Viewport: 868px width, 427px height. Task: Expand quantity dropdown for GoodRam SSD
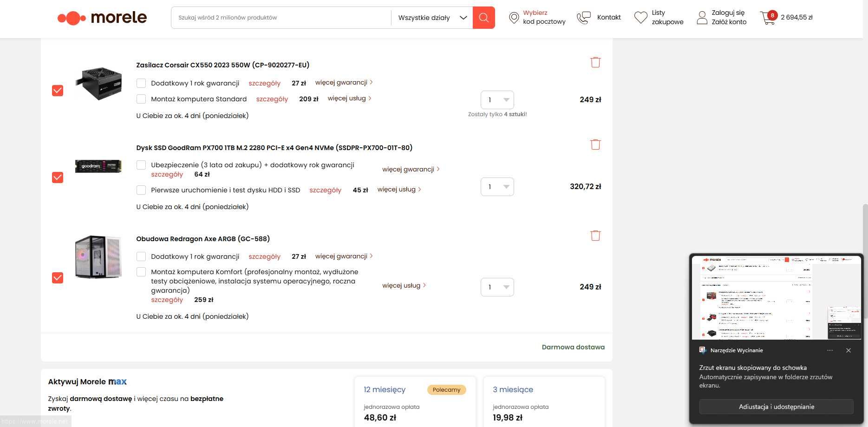tap(497, 187)
